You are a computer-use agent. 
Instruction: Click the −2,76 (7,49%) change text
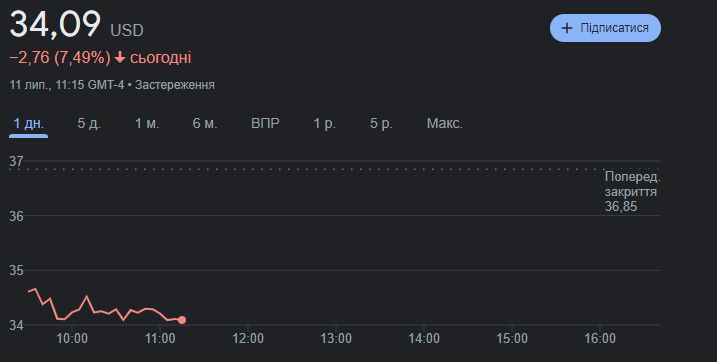tap(60, 58)
